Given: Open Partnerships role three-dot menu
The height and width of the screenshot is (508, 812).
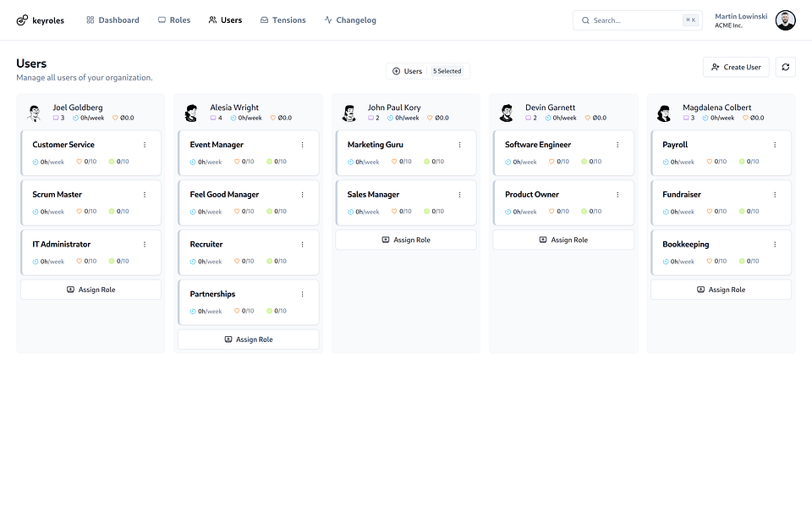Looking at the screenshot, I should (x=303, y=294).
